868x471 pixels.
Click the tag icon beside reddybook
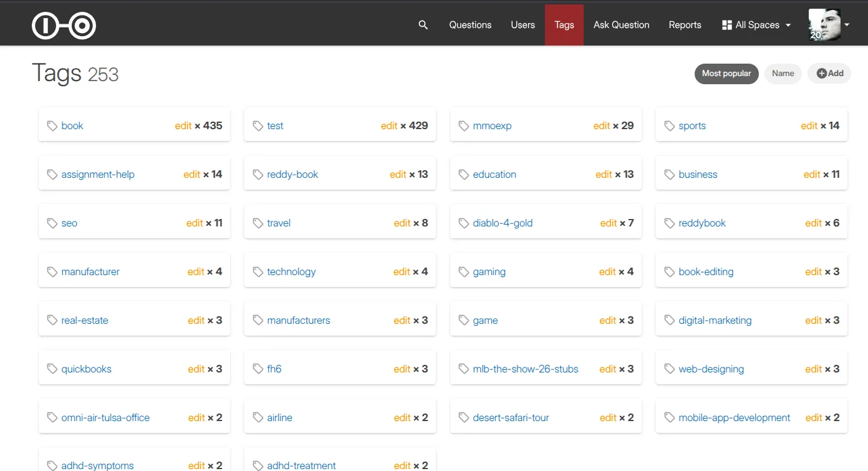point(670,223)
